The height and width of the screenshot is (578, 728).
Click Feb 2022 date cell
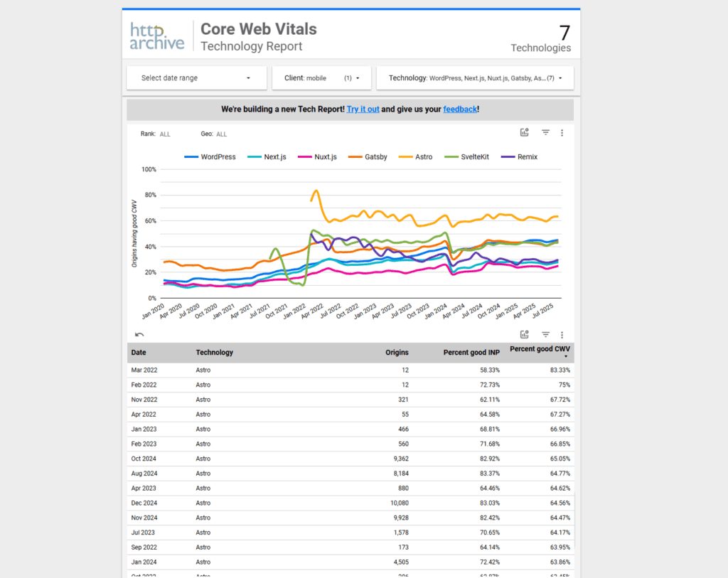pyautogui.click(x=144, y=385)
